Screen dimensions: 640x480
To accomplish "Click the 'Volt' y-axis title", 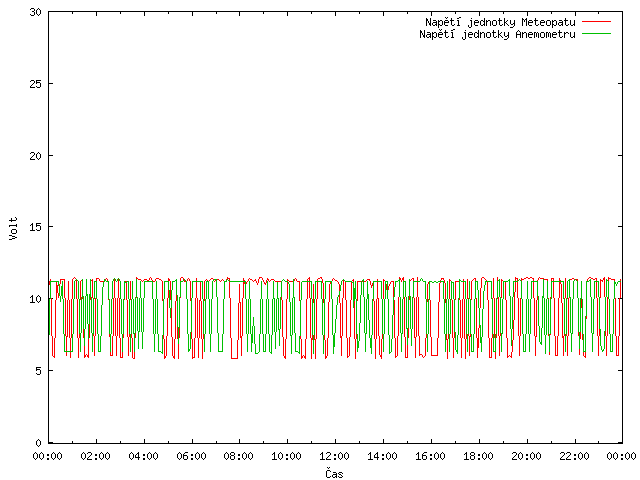I will [x=13, y=228].
